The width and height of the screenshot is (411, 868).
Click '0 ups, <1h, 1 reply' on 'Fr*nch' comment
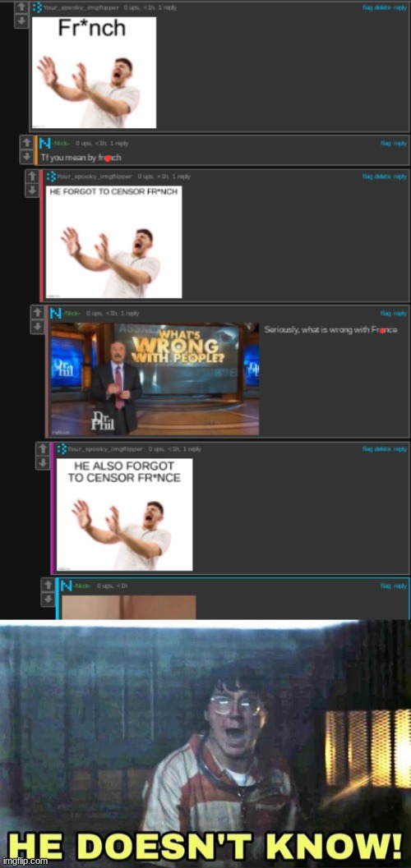[150, 7]
